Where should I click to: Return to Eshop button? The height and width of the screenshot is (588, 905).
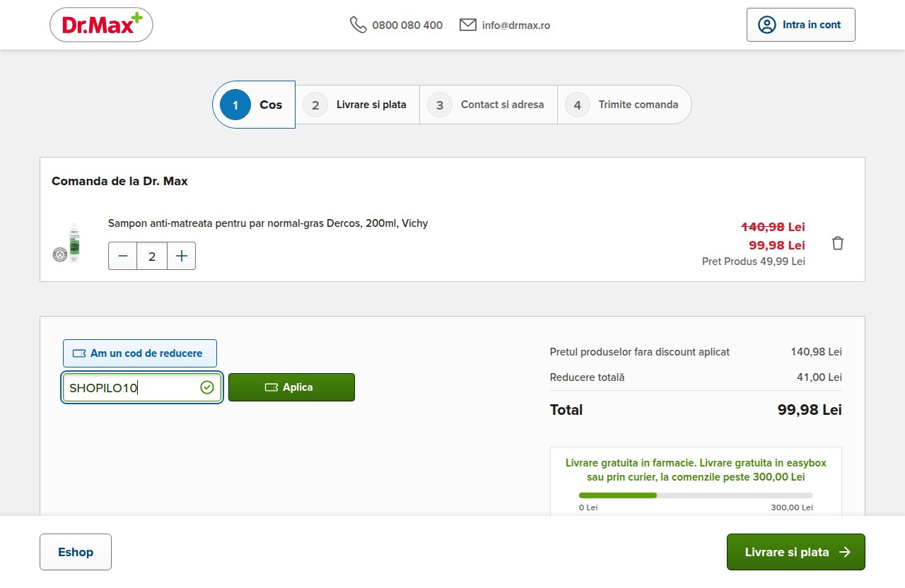pos(76,552)
